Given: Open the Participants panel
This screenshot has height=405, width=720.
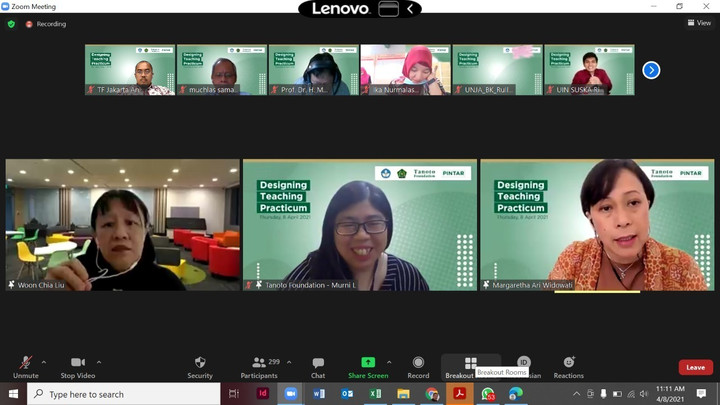Looking at the screenshot, I should coord(259,366).
